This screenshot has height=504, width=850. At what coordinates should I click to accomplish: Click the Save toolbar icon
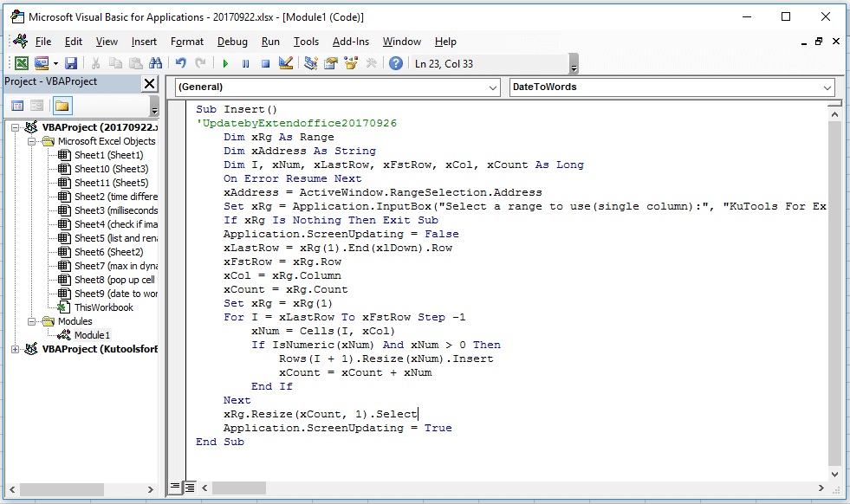71,63
